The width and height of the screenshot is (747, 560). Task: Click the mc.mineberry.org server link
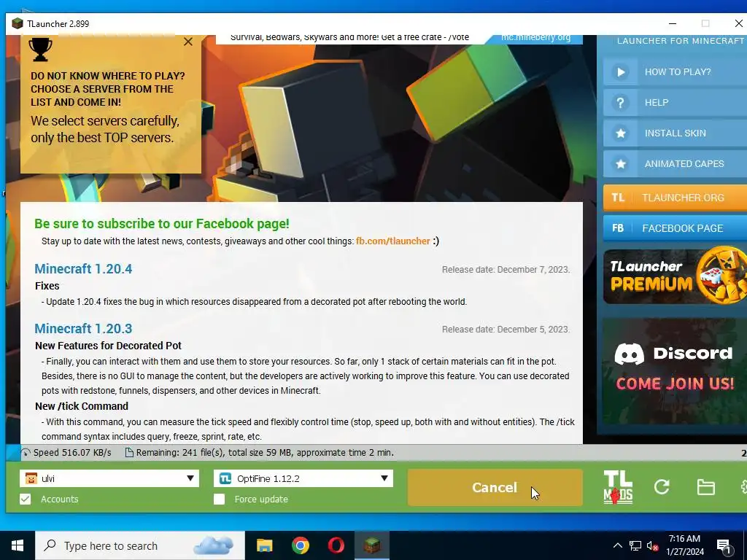(535, 38)
